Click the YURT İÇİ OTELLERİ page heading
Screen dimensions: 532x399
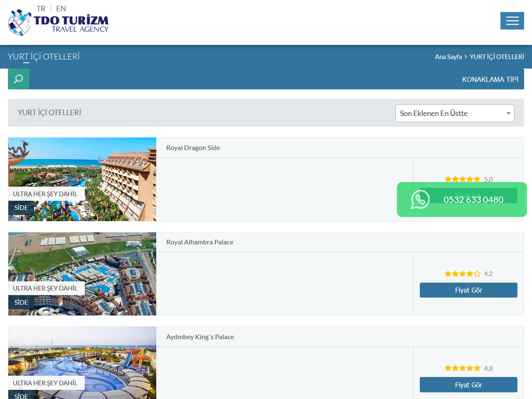coord(44,57)
